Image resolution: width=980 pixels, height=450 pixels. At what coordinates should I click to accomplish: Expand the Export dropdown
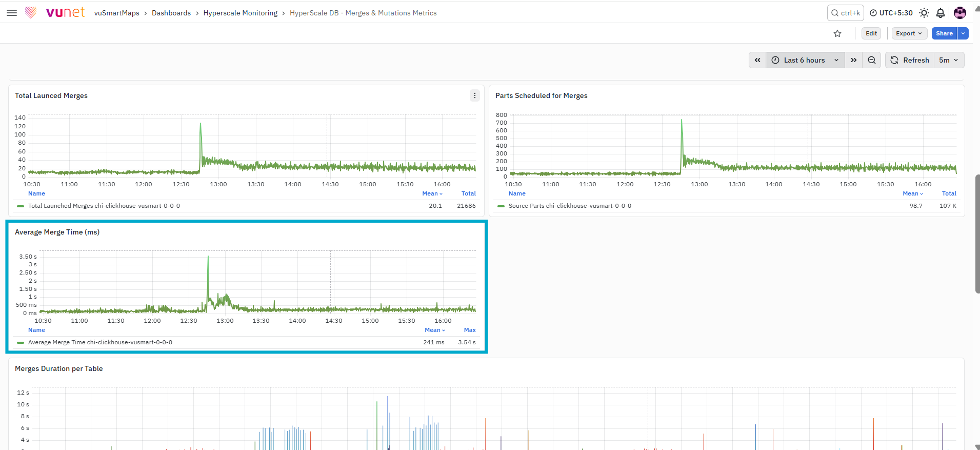(909, 33)
